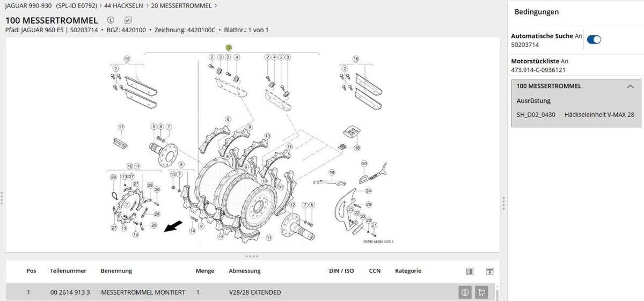Click the CCN column header

coord(375,271)
